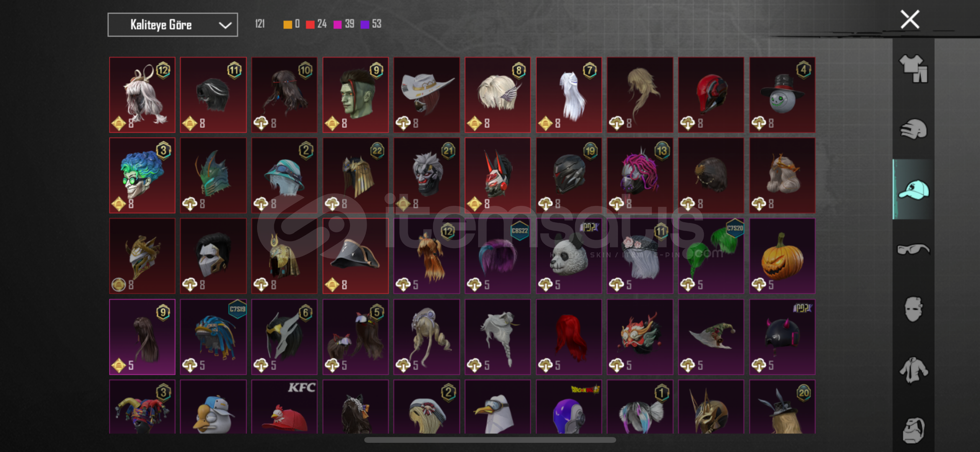Click the dropdown chevron arrow
Image resolution: width=980 pixels, height=452 pixels.
225,25
